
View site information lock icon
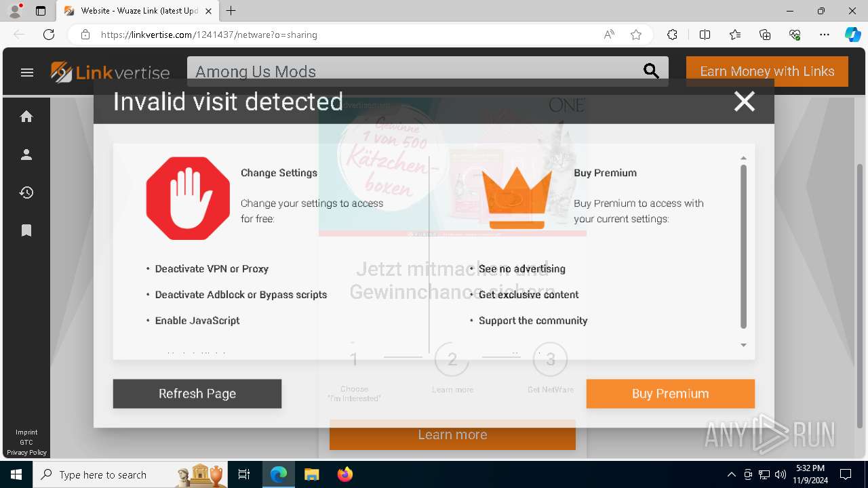pyautogui.click(x=85, y=35)
